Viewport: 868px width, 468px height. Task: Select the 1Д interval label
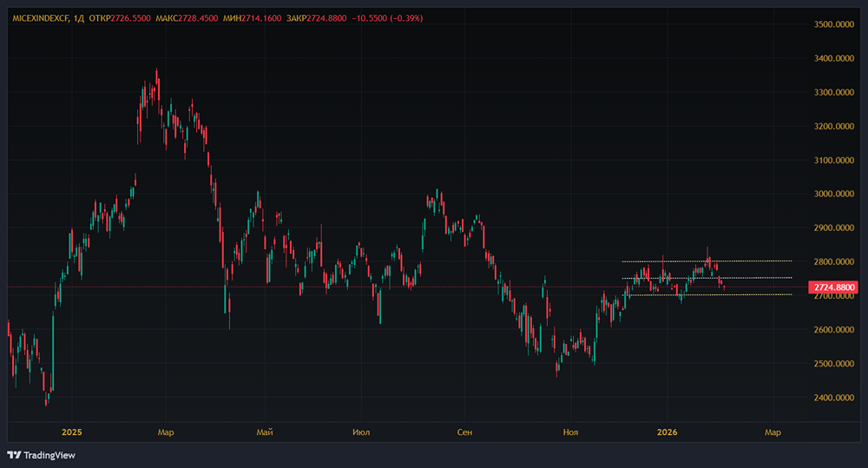point(81,17)
